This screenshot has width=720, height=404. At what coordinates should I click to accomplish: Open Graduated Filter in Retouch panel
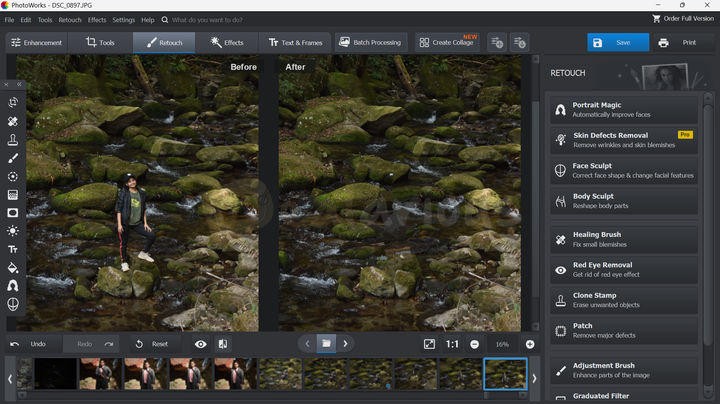(624, 395)
